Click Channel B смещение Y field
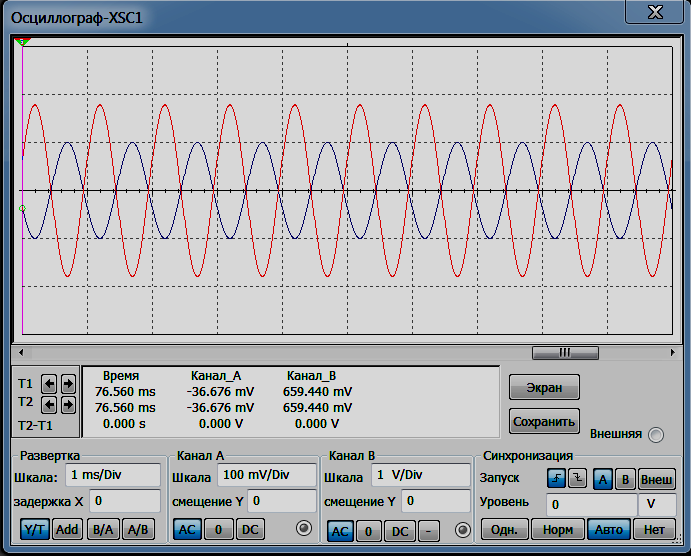 [436, 501]
